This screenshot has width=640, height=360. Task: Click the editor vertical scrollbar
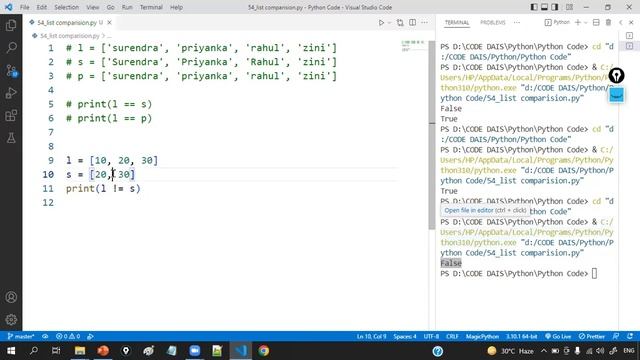432,135
